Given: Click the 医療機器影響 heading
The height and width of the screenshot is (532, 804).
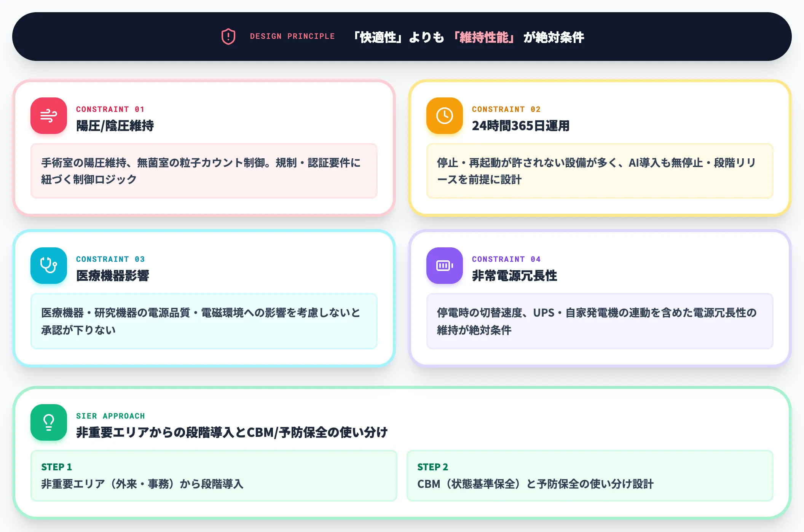Looking at the screenshot, I should point(113,276).
